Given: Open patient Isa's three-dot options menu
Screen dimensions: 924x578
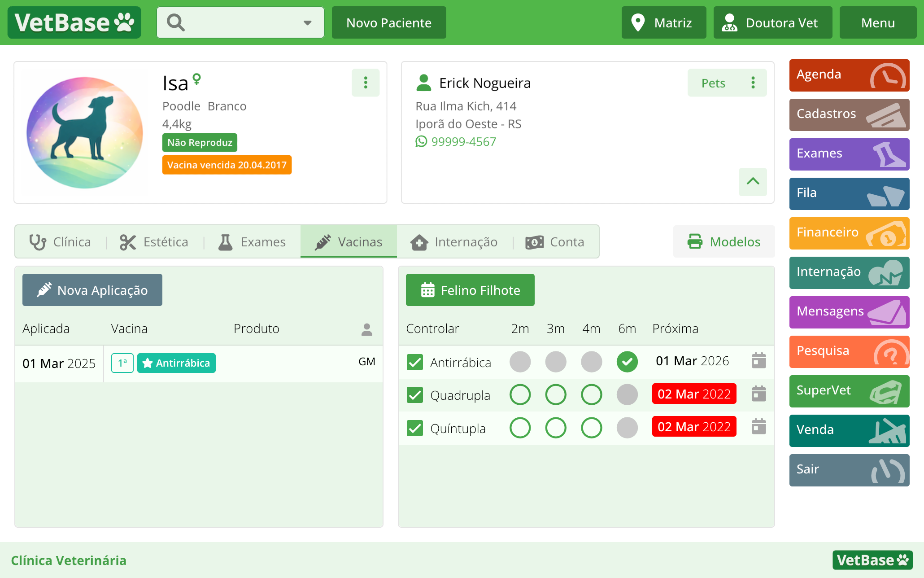Looking at the screenshot, I should tap(366, 83).
